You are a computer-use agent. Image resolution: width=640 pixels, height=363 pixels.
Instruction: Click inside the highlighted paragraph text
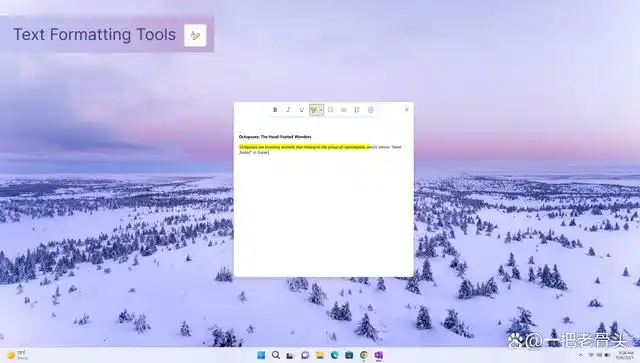[304, 147]
